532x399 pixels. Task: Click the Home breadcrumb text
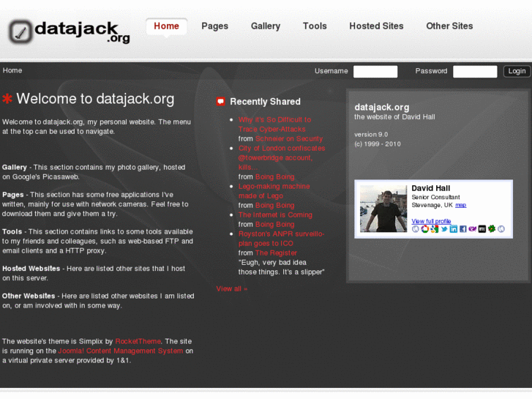click(12, 70)
